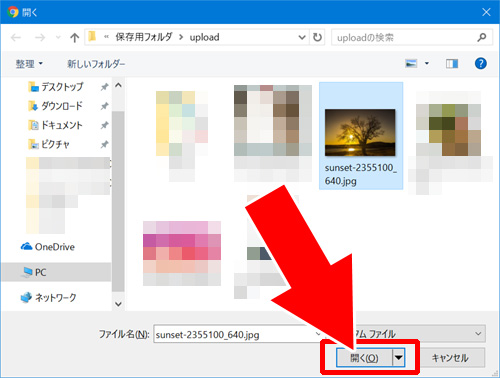The height and width of the screenshot is (378, 500).
Task: Click the search magnifier icon
Action: [x=482, y=37]
